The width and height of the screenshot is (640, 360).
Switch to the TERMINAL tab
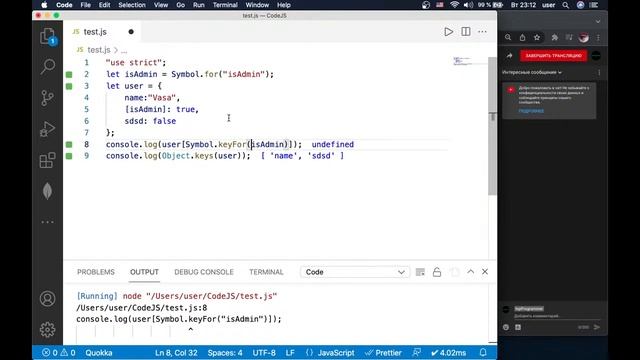coord(266,272)
